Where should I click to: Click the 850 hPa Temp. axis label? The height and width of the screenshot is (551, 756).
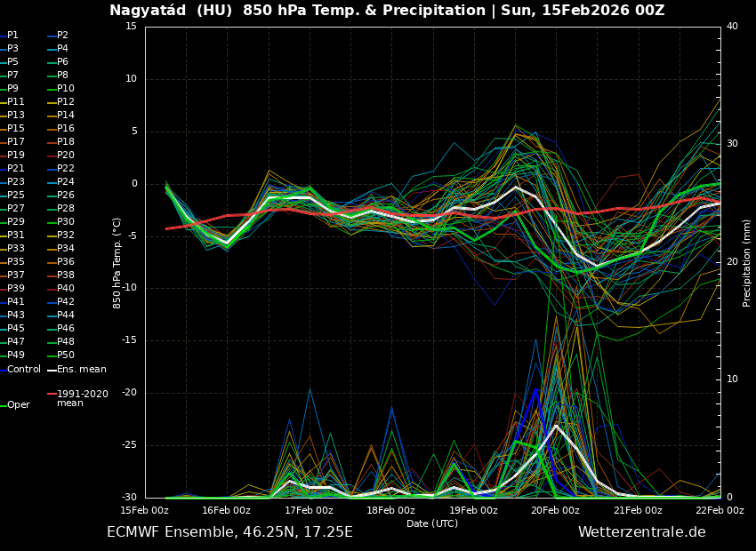(x=117, y=262)
